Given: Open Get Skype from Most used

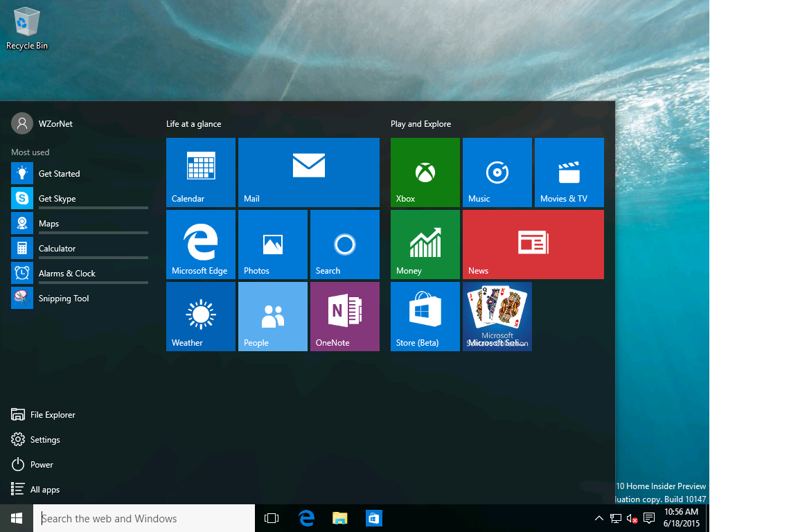Looking at the screenshot, I should 80,198.
